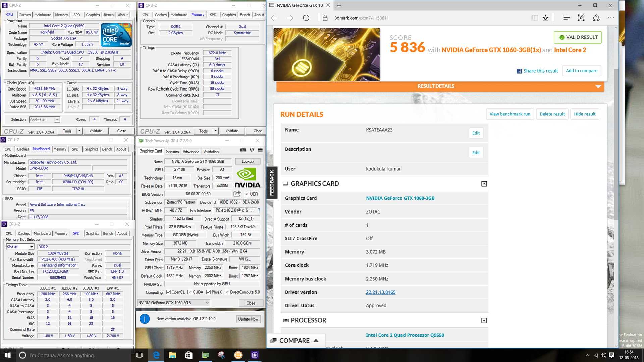
Task: Collapse the Processor section
Action: (x=484, y=320)
